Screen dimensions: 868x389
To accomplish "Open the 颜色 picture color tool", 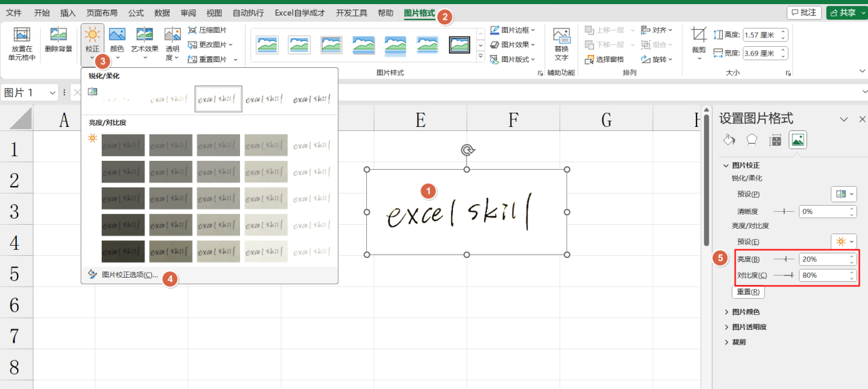I will (x=117, y=43).
